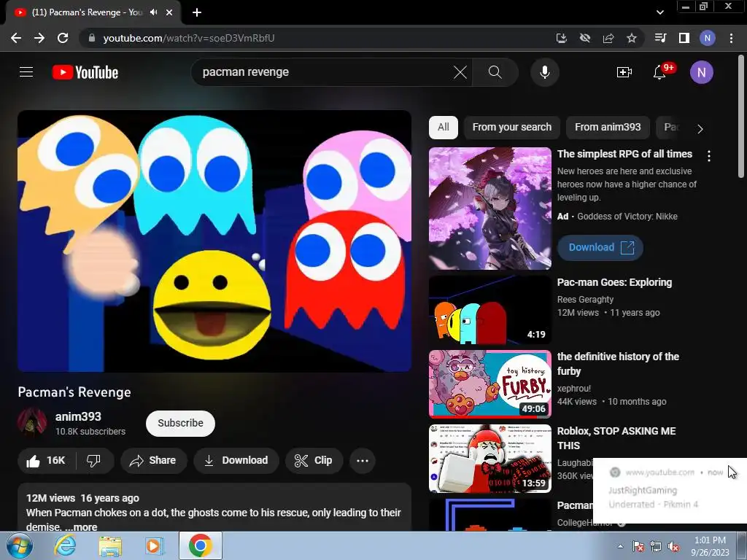Viewport: 747px width, 560px height.
Task: Show more filter chips with the right chevron
Action: point(700,128)
